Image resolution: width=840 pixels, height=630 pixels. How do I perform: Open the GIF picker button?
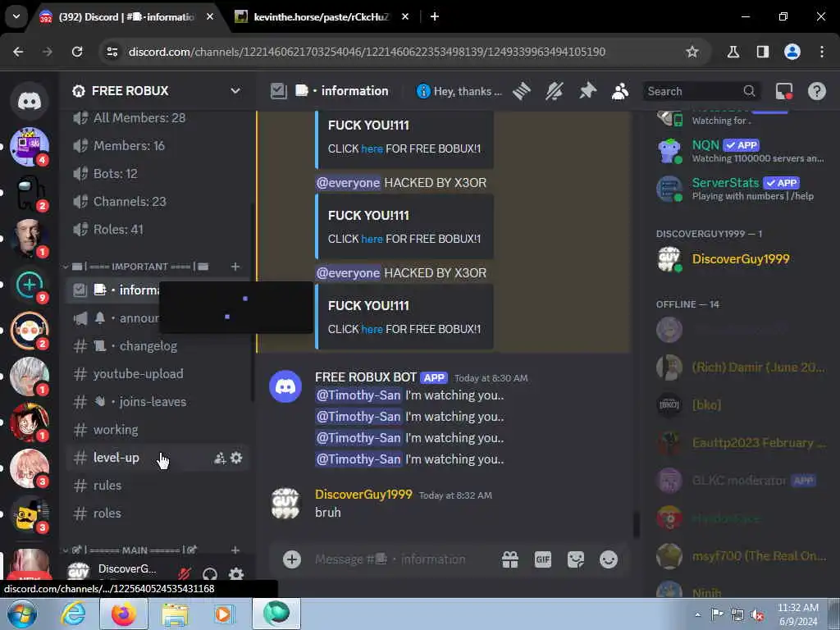tap(543, 559)
